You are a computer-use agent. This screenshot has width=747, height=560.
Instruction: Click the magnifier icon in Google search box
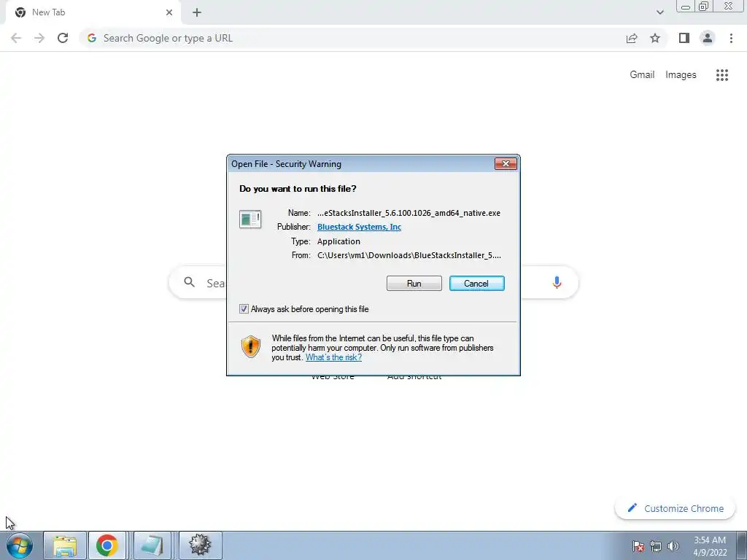click(190, 282)
